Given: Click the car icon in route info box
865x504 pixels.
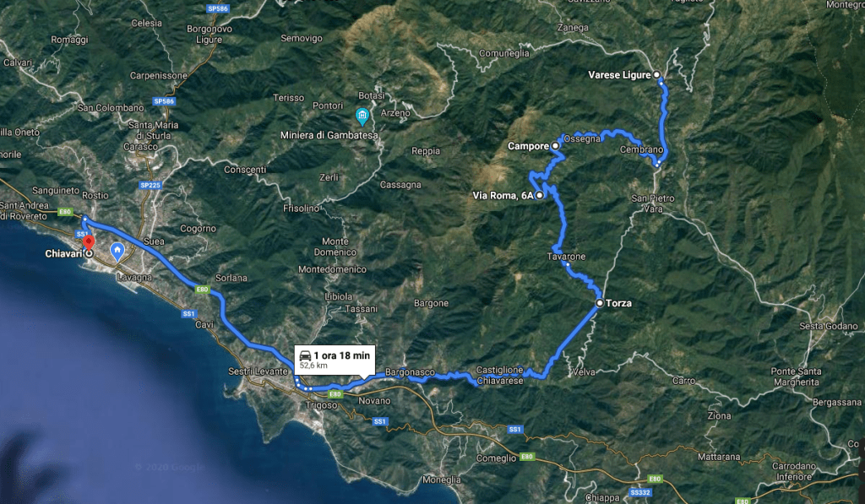Looking at the screenshot, I should (305, 355).
